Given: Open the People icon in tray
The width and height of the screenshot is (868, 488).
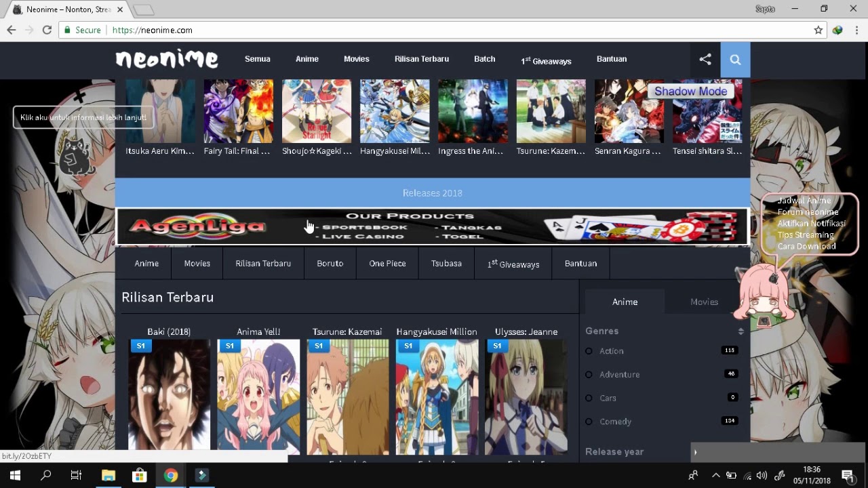Looking at the screenshot, I should 692,475.
